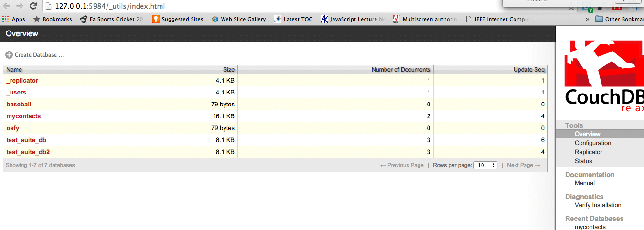The image size is (644, 230).
Task: Open IEEE Internet Computing bookmark
Action: 497,19
